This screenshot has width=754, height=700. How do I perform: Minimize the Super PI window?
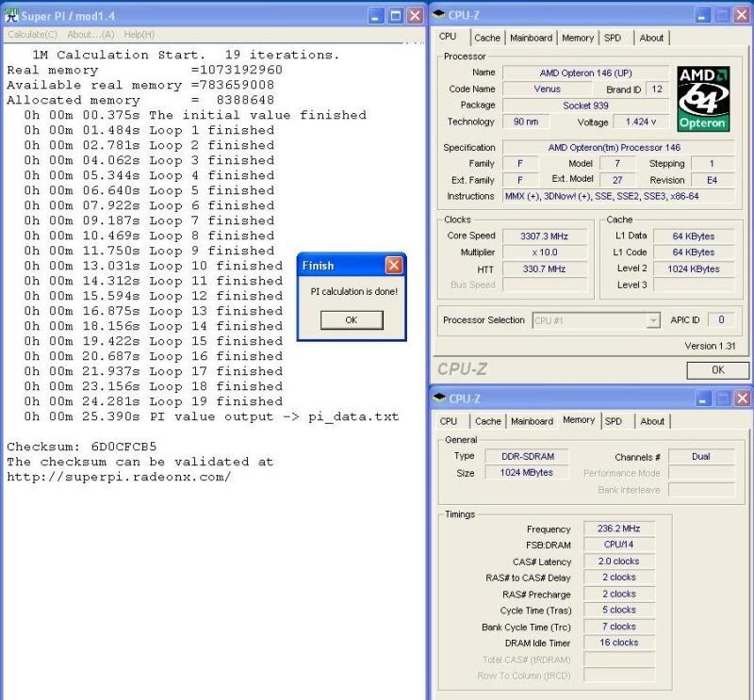click(375, 16)
